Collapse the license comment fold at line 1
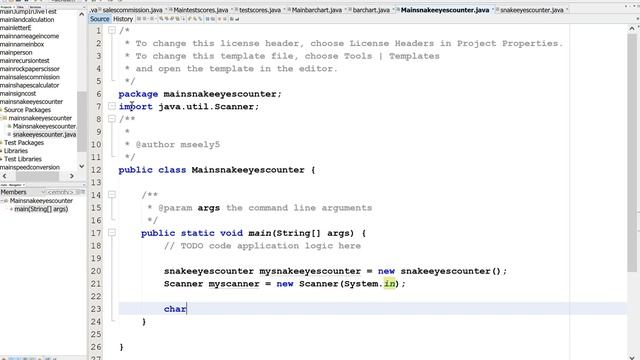 pyautogui.click(x=112, y=30)
